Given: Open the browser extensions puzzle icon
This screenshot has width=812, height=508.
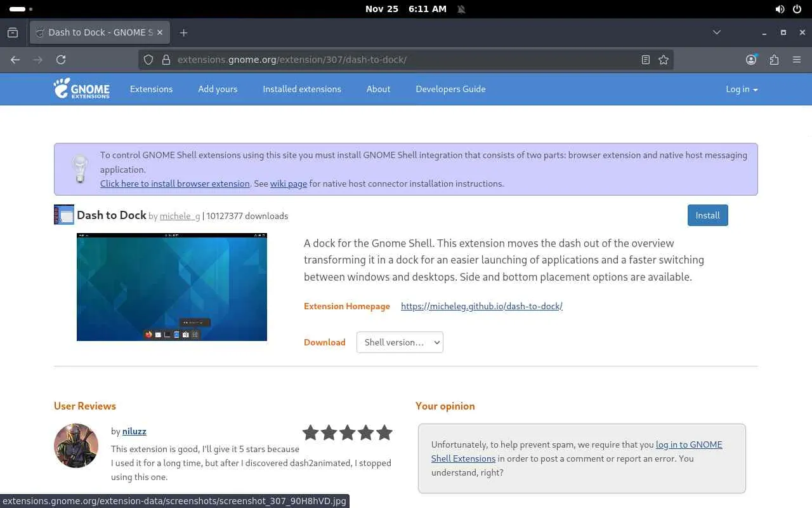Looking at the screenshot, I should [774, 60].
